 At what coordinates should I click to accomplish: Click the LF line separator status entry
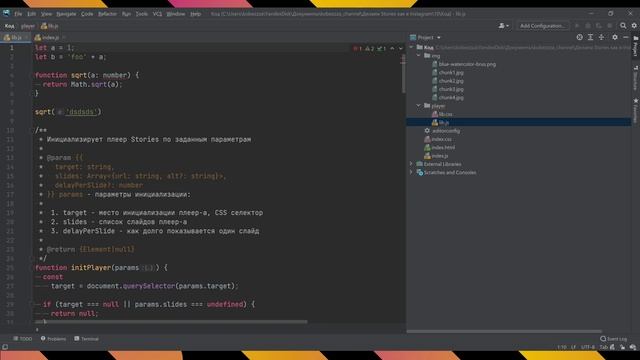(x=573, y=347)
